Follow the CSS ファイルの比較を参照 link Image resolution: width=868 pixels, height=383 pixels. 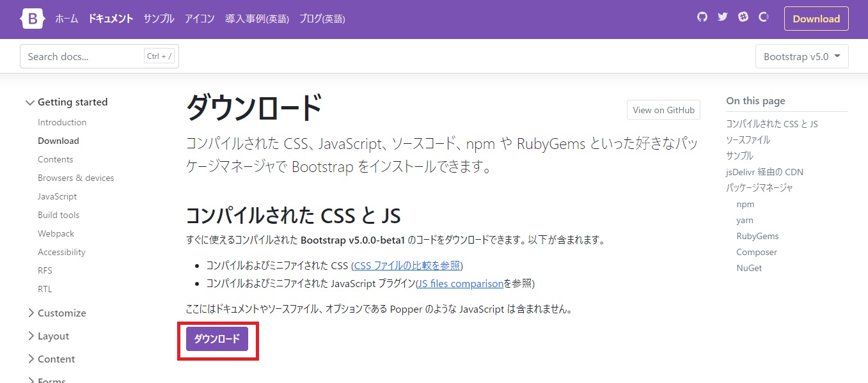(406, 265)
